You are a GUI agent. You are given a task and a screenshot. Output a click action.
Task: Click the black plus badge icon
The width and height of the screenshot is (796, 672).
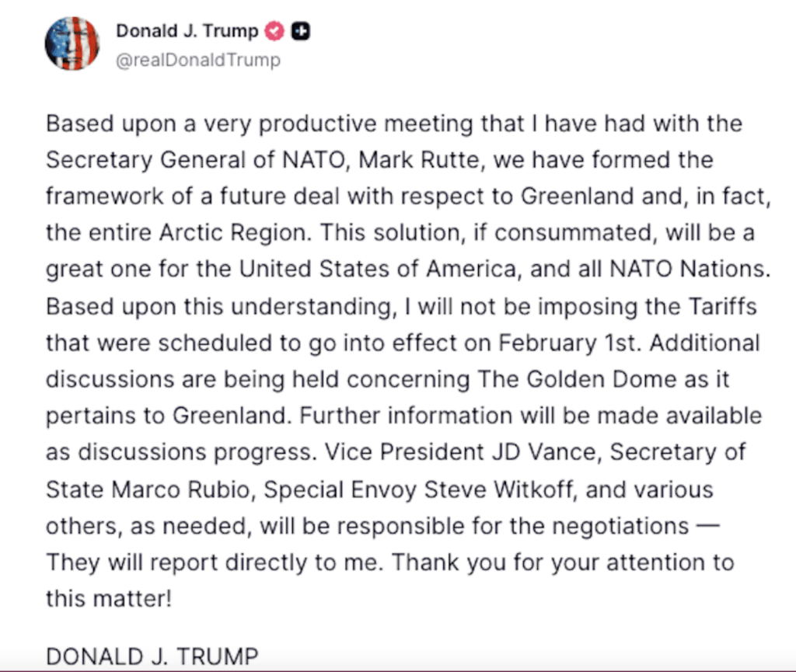(300, 31)
